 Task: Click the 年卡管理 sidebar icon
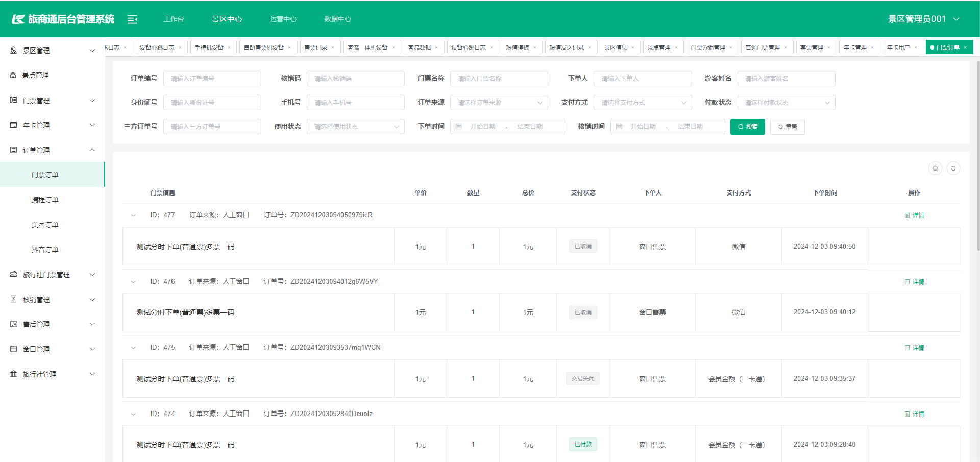pyautogui.click(x=13, y=125)
